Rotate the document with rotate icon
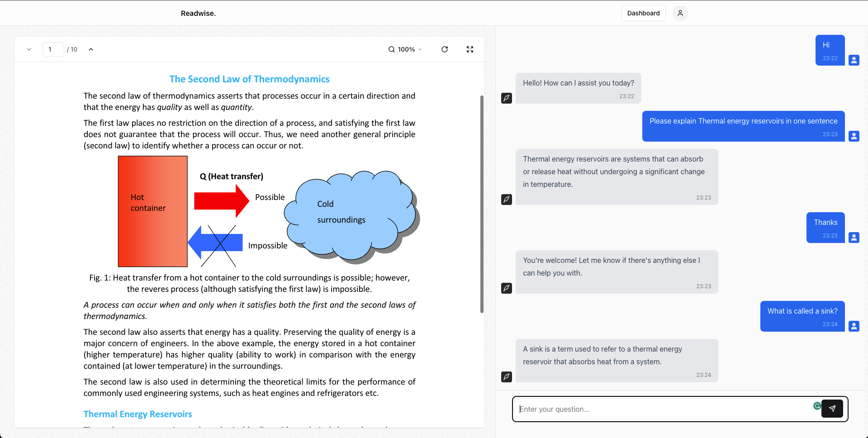The width and height of the screenshot is (868, 438). click(445, 49)
